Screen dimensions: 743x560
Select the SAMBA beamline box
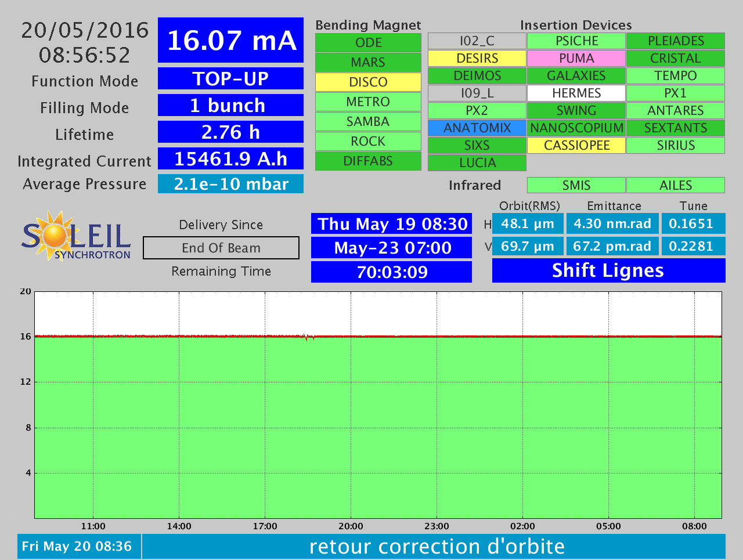368,122
